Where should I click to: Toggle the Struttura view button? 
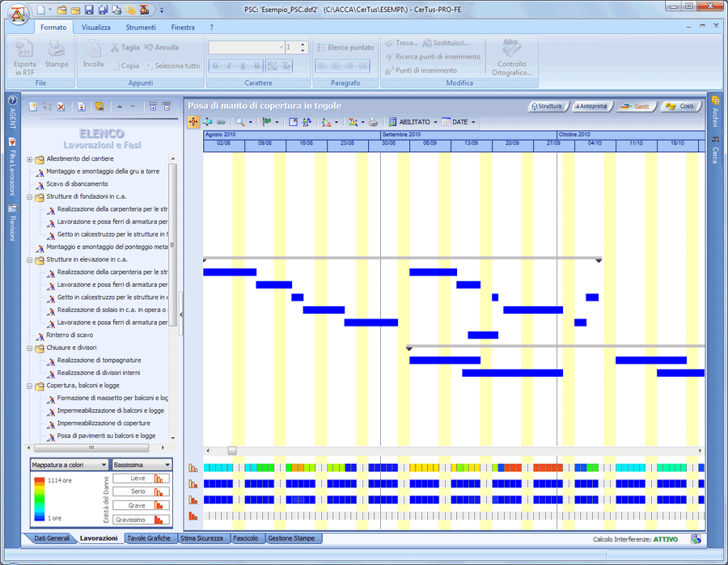547,106
